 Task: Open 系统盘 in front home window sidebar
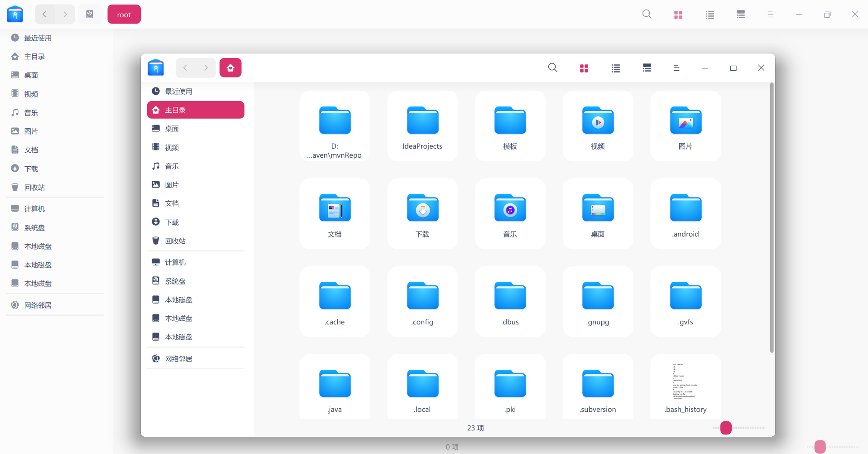196,281
